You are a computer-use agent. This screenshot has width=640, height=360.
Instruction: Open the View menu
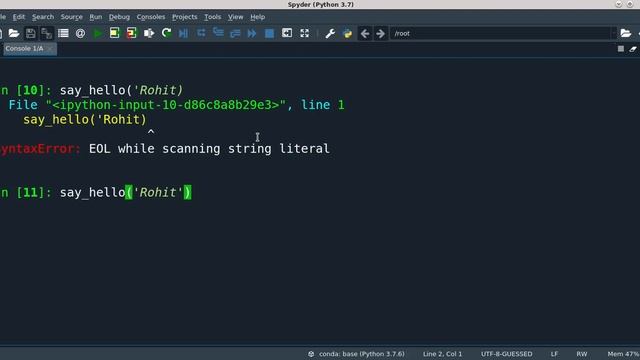click(235, 17)
